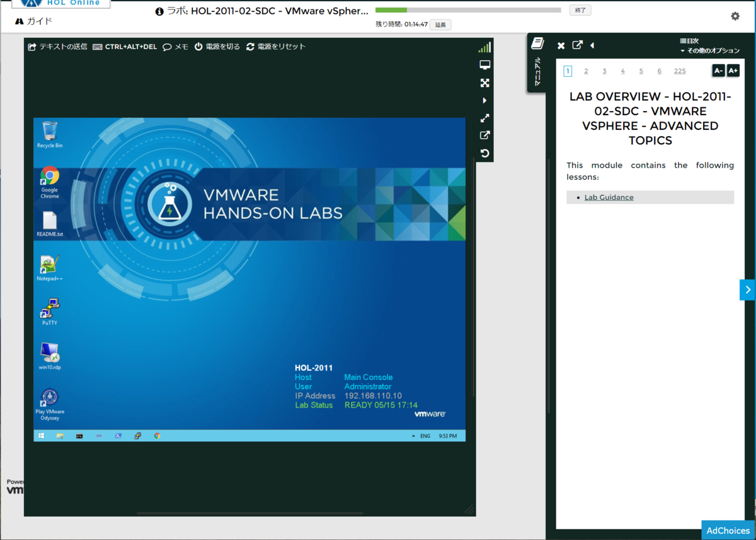Pop out the manual into new window
756x540 pixels.
pyautogui.click(x=578, y=45)
